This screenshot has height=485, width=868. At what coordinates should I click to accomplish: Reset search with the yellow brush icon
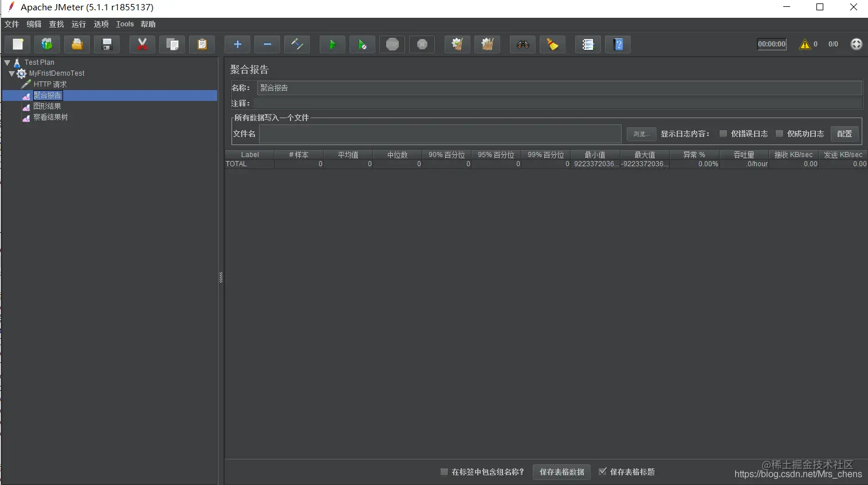[552, 44]
